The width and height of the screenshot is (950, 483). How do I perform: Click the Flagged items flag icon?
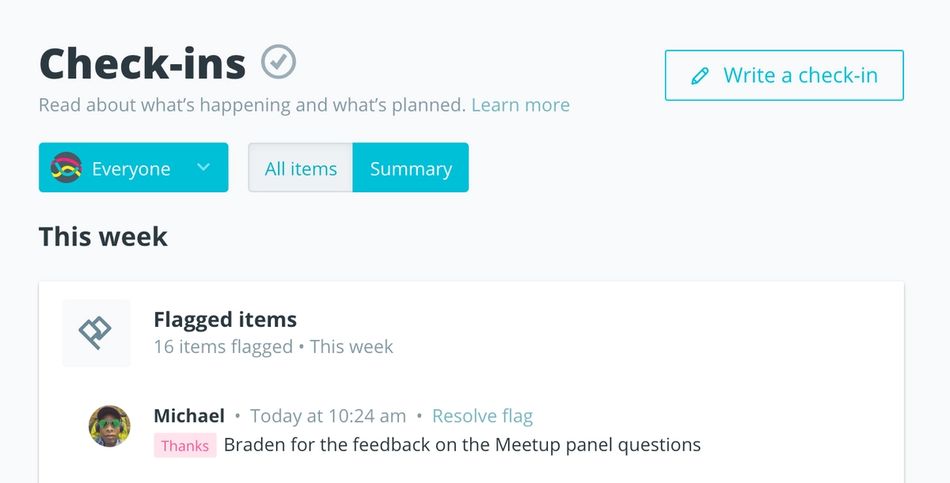[96, 333]
